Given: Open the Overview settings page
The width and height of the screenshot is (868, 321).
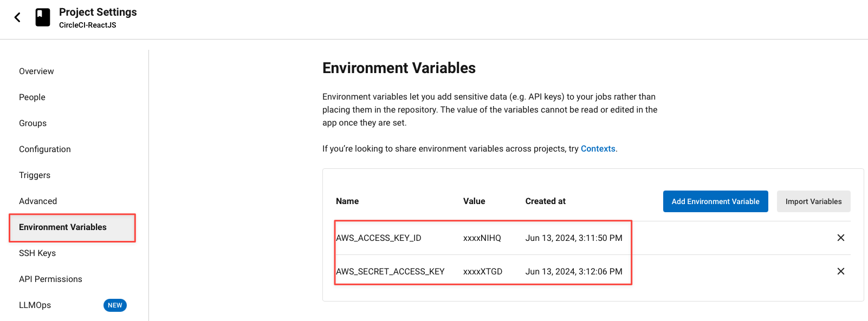Looking at the screenshot, I should click(36, 71).
